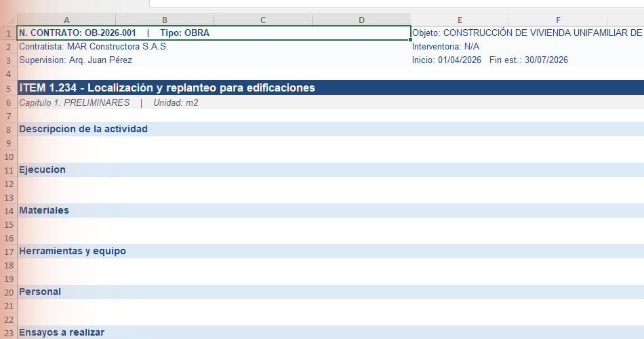Select row 3 header
The height and width of the screenshot is (339, 644).
coord(9,60)
